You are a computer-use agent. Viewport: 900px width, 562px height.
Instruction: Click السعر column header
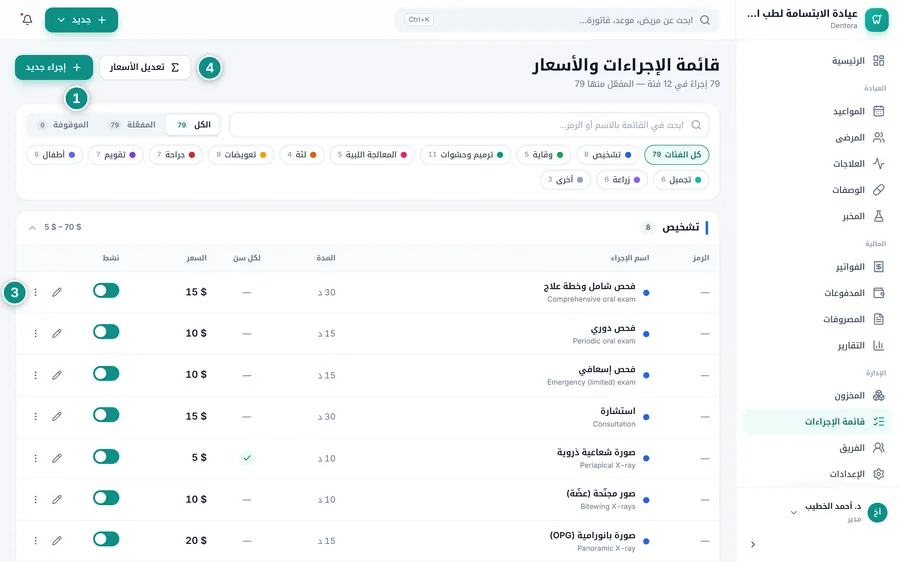click(196, 258)
